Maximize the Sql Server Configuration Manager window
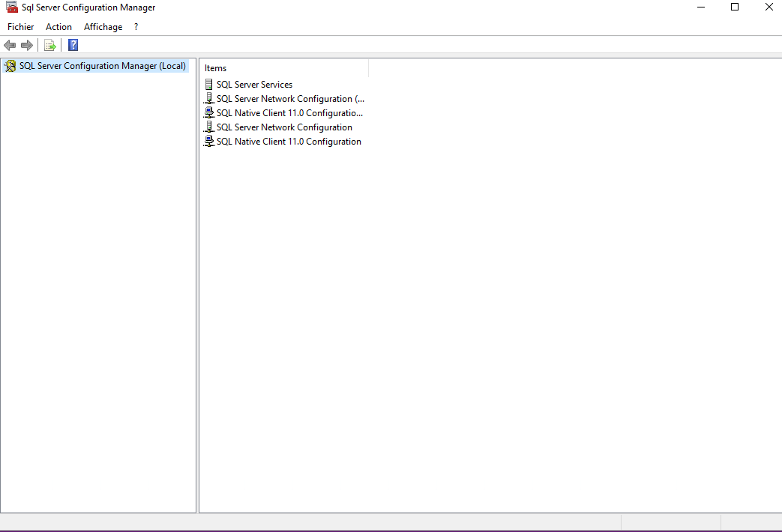Screen dimensions: 782x532 (735, 7)
